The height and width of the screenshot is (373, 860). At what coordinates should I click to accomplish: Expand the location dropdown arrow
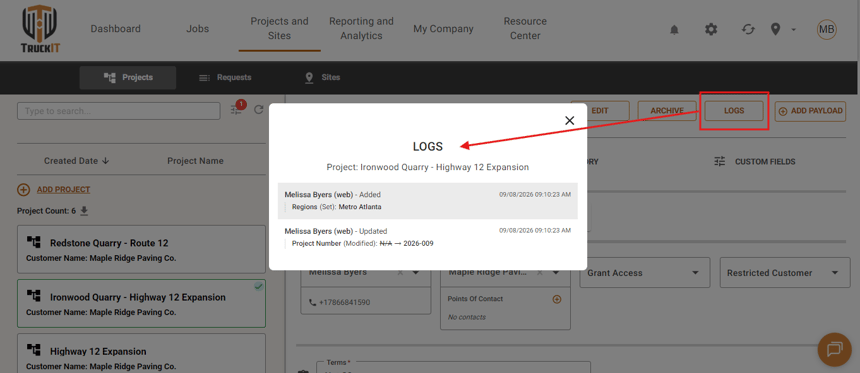pos(793,30)
